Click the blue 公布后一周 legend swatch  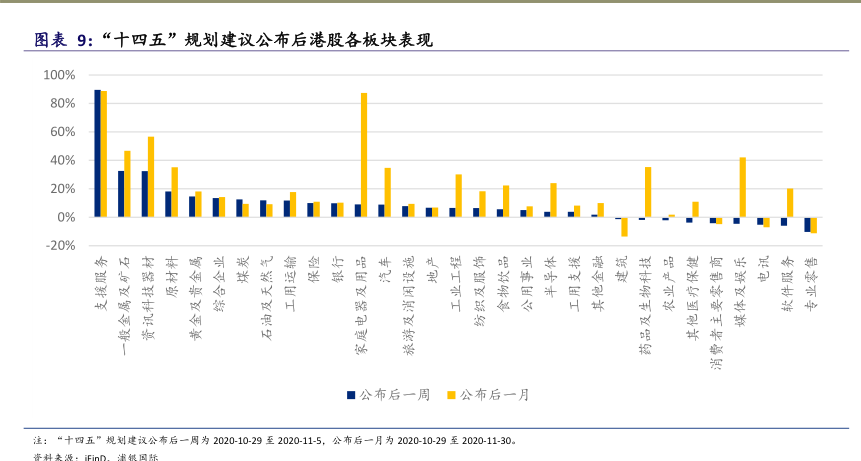coord(351,395)
